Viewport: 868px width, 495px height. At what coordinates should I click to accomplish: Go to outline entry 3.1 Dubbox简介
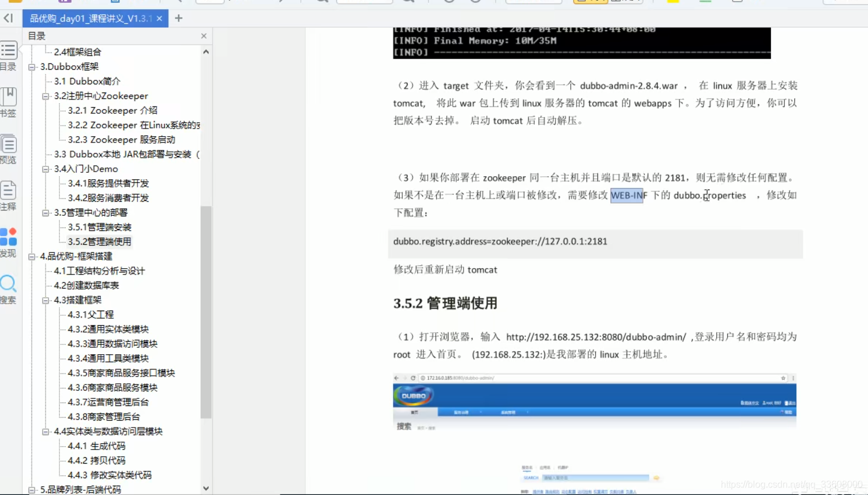(x=87, y=81)
